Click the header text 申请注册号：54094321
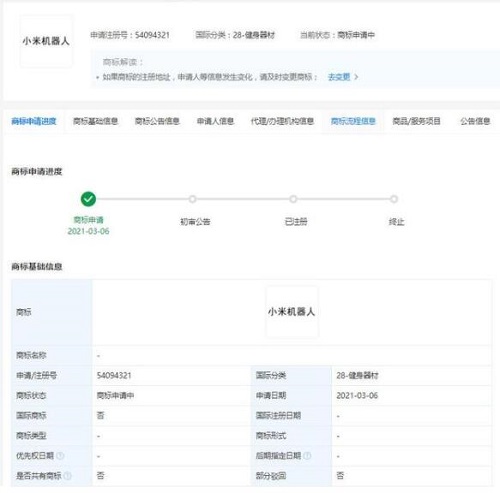 point(130,35)
